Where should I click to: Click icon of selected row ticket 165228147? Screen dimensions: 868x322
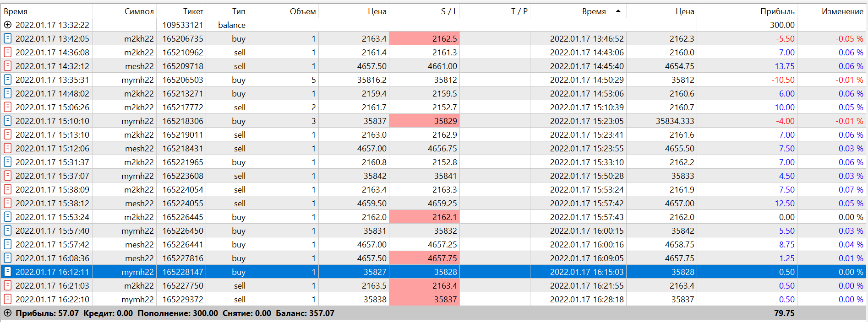(x=8, y=272)
